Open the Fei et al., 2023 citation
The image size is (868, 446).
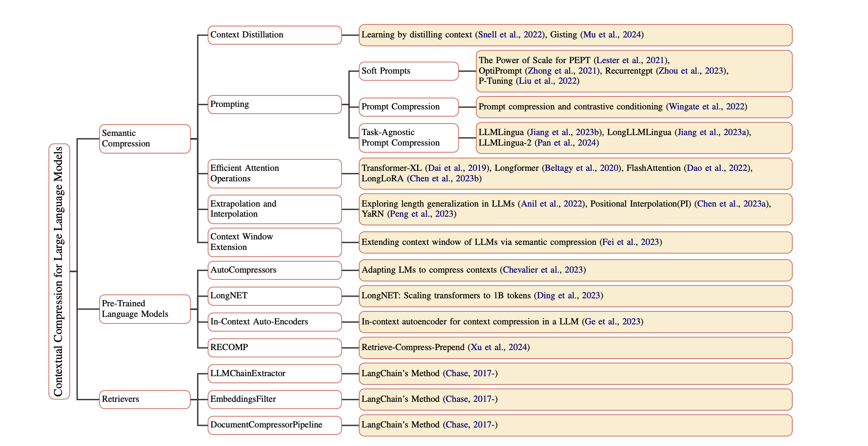(630, 242)
